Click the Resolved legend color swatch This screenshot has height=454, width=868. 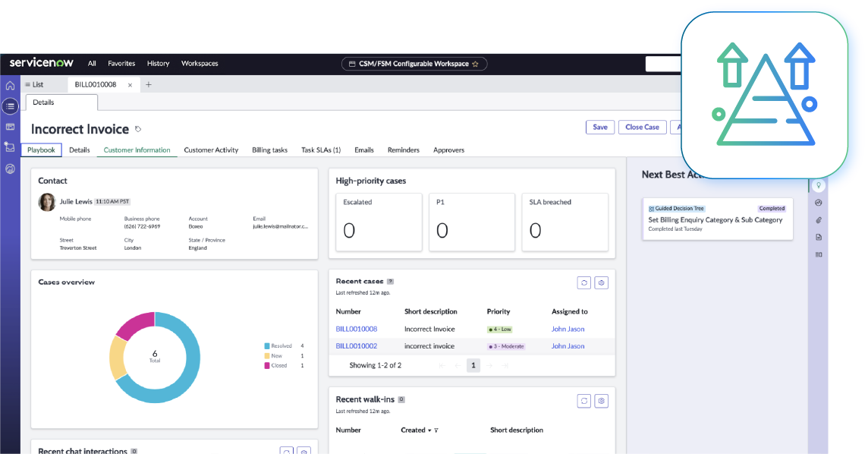(x=267, y=346)
